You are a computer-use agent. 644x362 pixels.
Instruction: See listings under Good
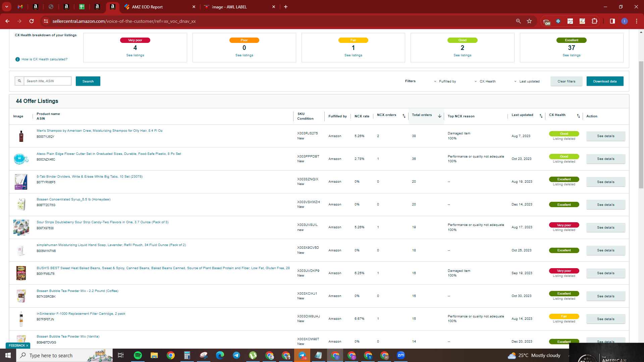click(x=462, y=55)
